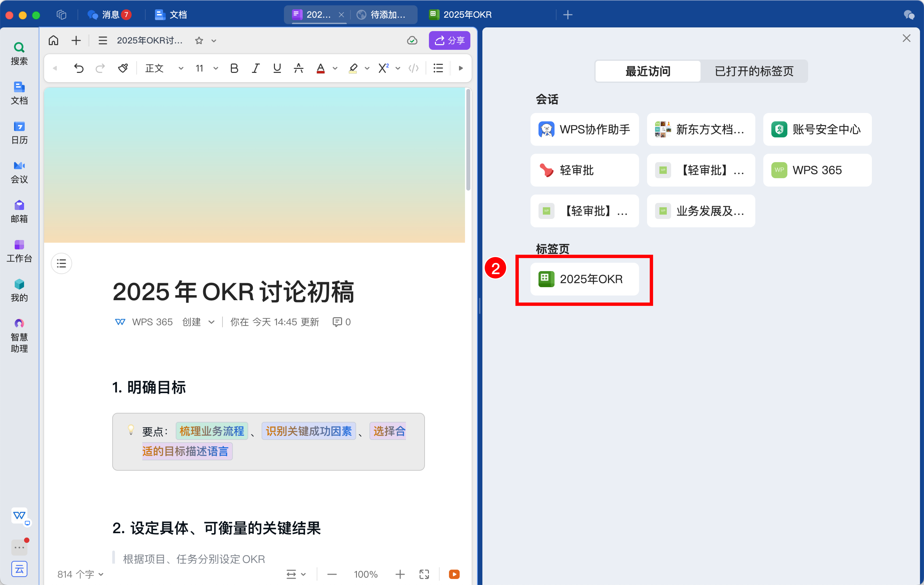
Task: Go to the document home icon
Action: (x=53, y=40)
